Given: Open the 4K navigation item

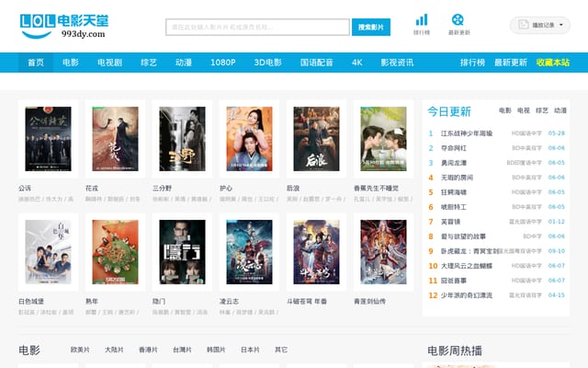Looking at the screenshot, I should tap(357, 63).
